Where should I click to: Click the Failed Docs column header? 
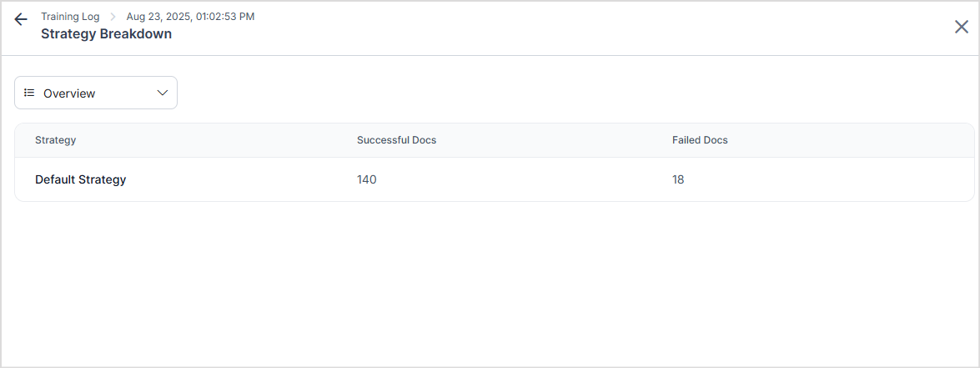click(x=700, y=140)
